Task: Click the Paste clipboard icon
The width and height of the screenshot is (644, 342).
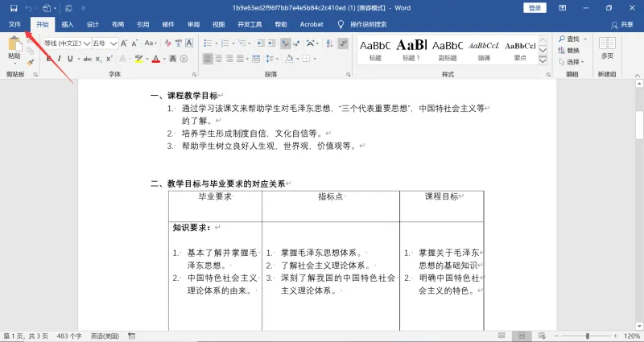Action: (x=14, y=45)
